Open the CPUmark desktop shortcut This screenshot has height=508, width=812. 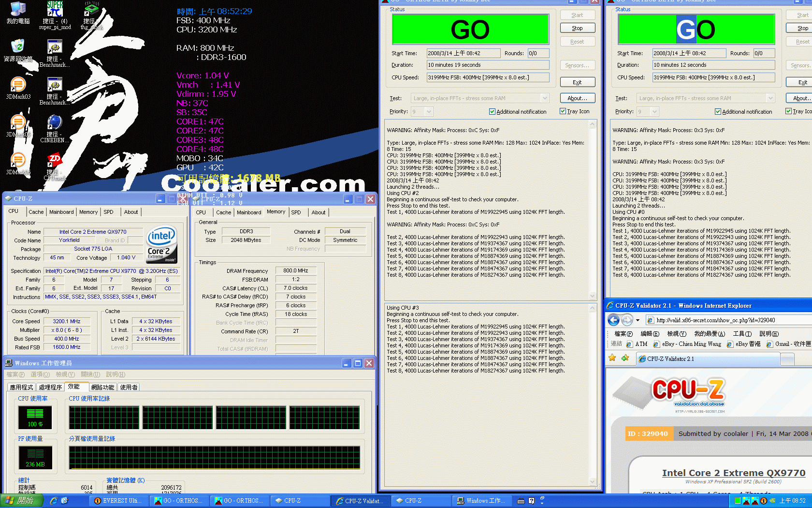(55, 166)
